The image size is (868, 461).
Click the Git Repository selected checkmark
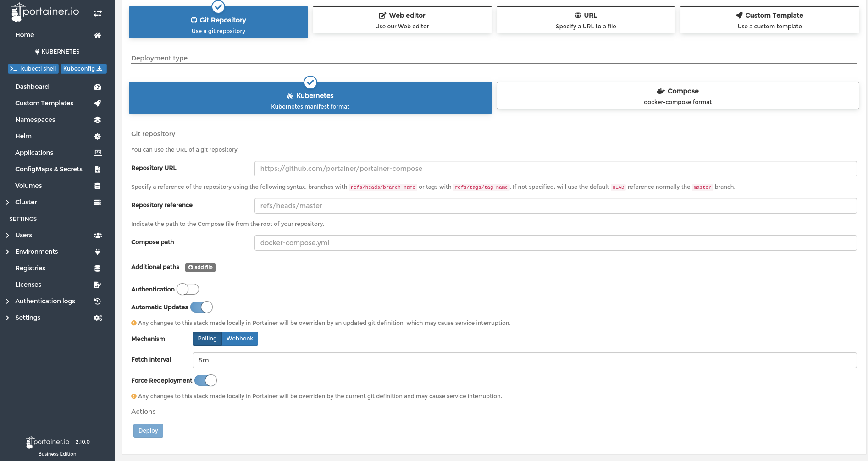(218, 6)
